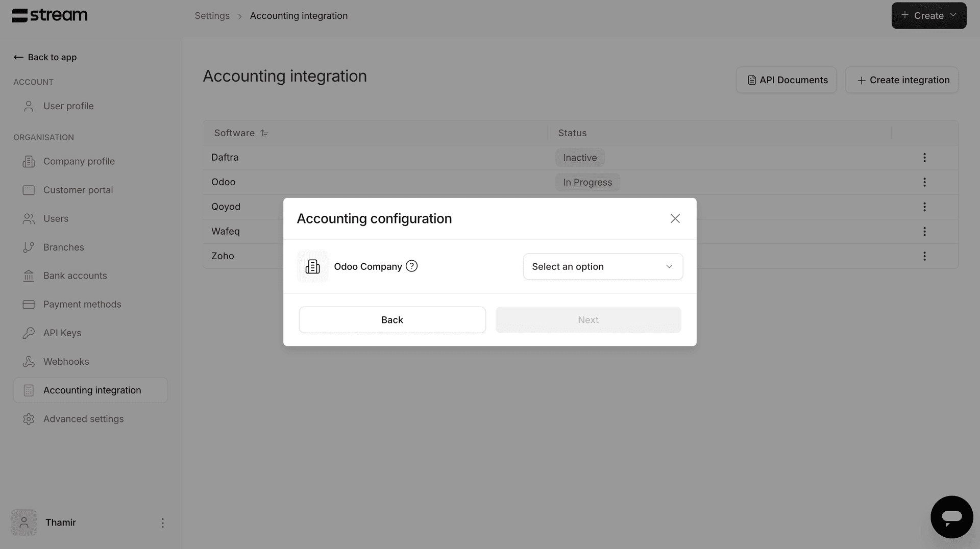The width and height of the screenshot is (980, 549).
Task: Click the Software column sort icon
Action: 264,133
